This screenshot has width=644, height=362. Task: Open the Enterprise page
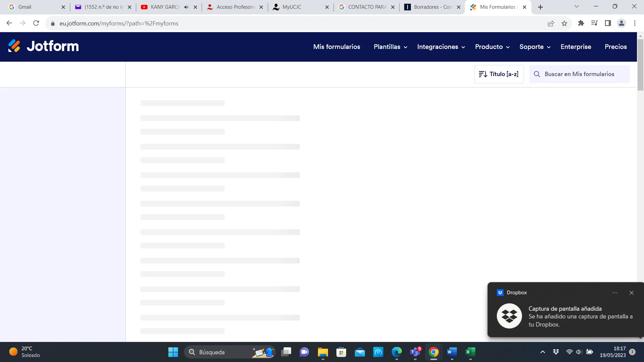[x=576, y=47]
